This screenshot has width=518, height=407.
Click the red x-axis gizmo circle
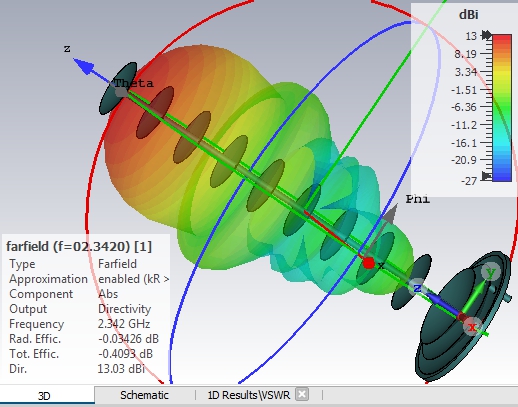pyautogui.click(x=473, y=327)
